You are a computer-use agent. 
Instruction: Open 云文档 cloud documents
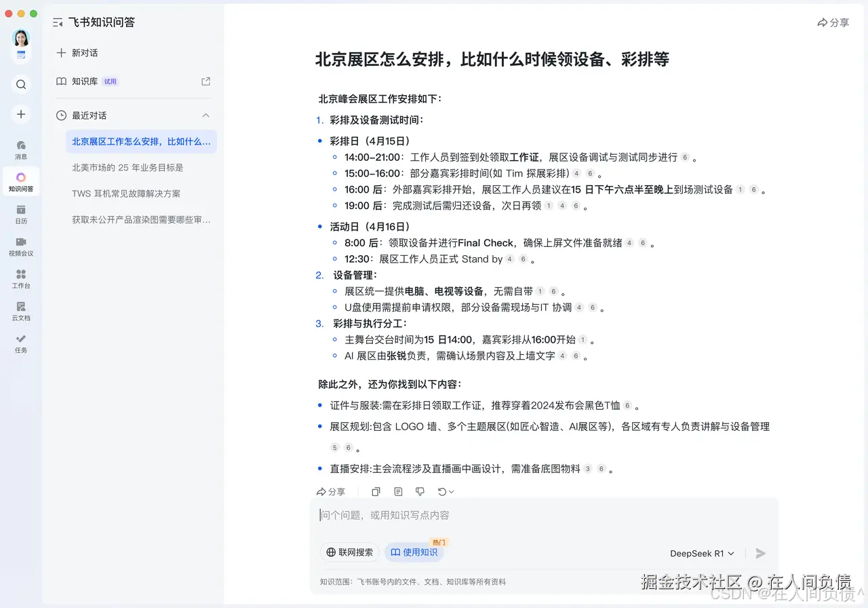(x=20, y=309)
